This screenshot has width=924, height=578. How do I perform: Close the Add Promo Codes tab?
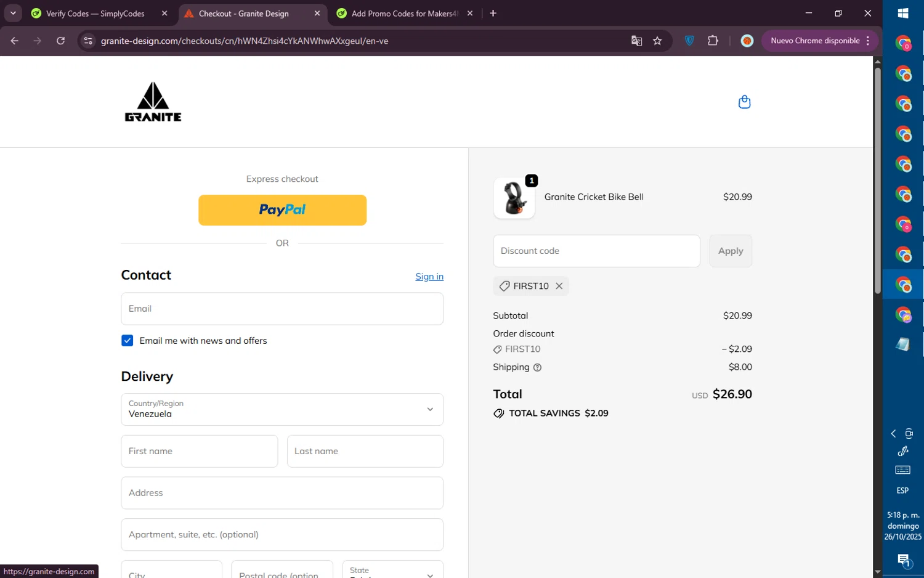[470, 14]
